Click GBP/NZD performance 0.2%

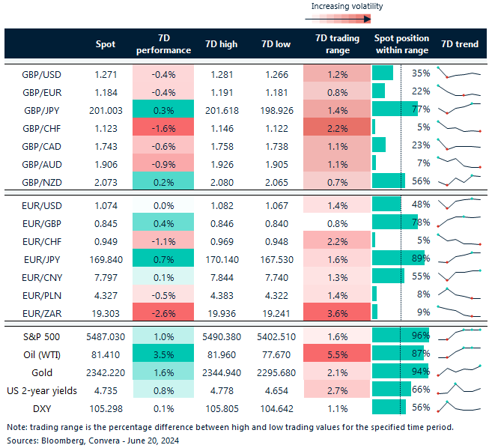163,181
